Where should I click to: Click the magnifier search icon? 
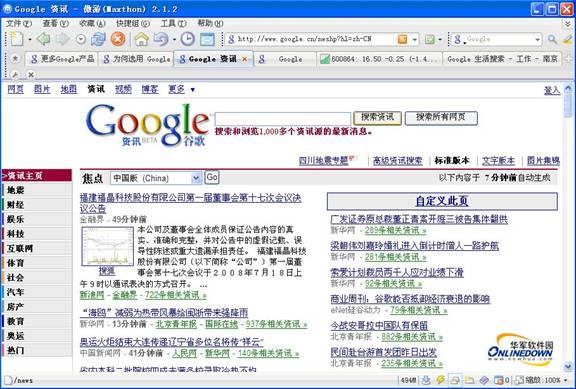click(552, 39)
